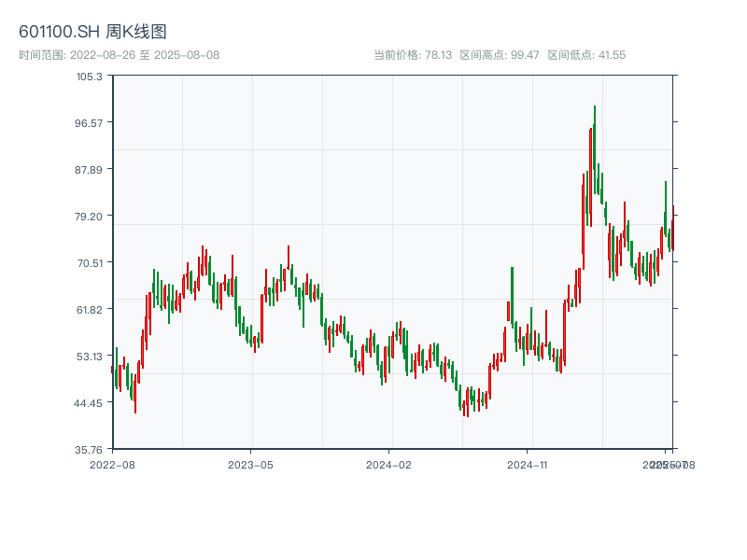
Task: Click the y-axis label 96.57
Action: tap(89, 123)
